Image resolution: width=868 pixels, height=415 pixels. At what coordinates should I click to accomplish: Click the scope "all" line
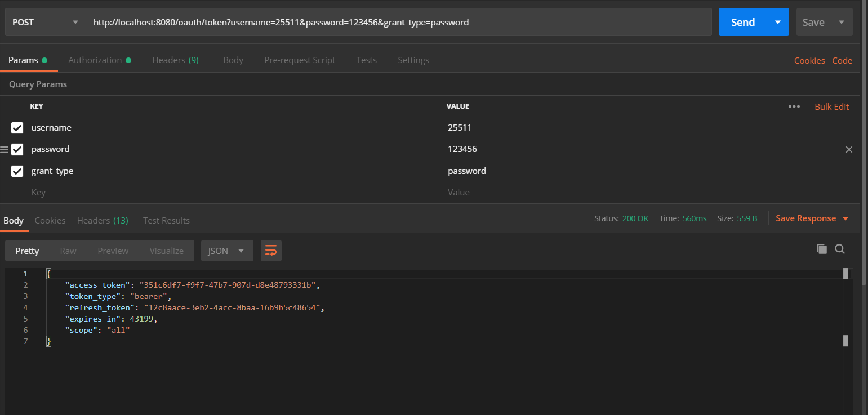pyautogui.click(x=97, y=330)
